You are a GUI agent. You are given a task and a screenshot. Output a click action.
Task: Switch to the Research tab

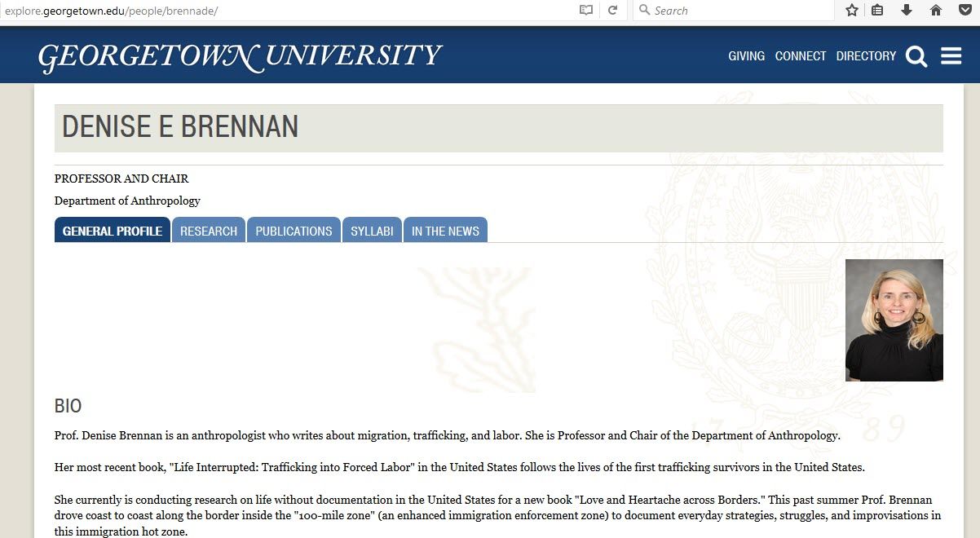pyautogui.click(x=209, y=231)
